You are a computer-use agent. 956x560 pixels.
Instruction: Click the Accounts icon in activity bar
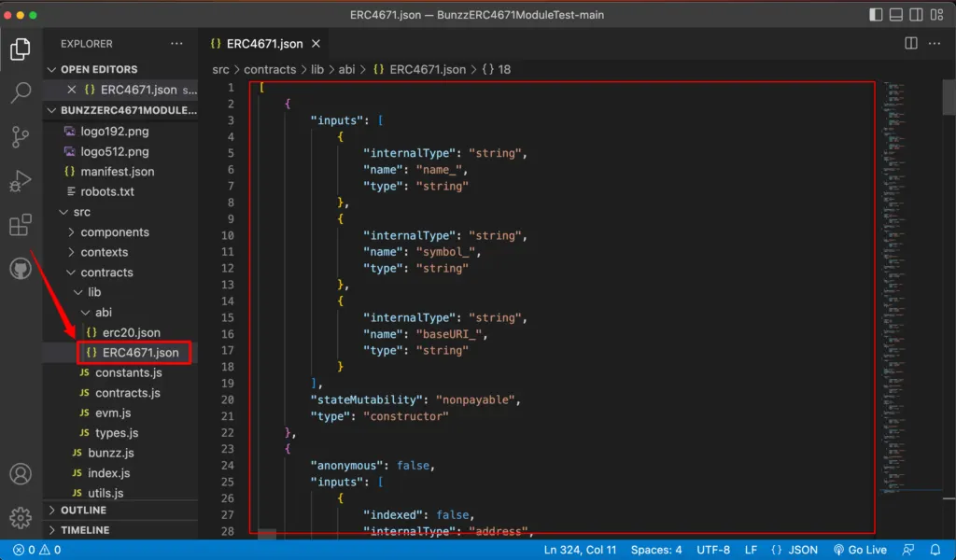coord(21,474)
